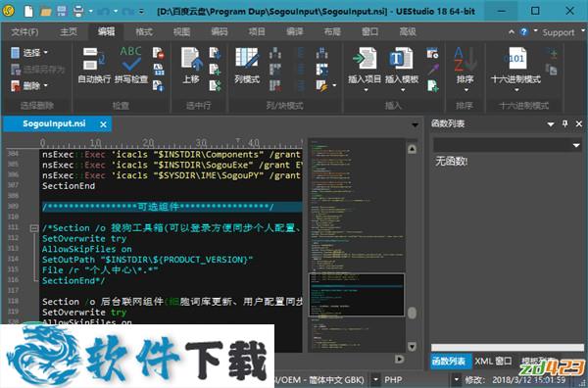
Task: Click the printer icon in quick access toolbar
Action: pos(78,11)
